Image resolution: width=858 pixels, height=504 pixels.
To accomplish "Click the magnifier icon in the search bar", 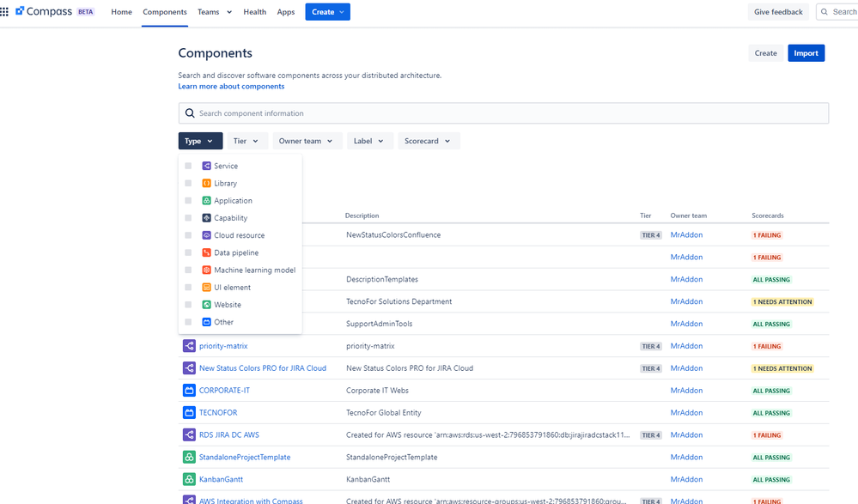I will (190, 112).
